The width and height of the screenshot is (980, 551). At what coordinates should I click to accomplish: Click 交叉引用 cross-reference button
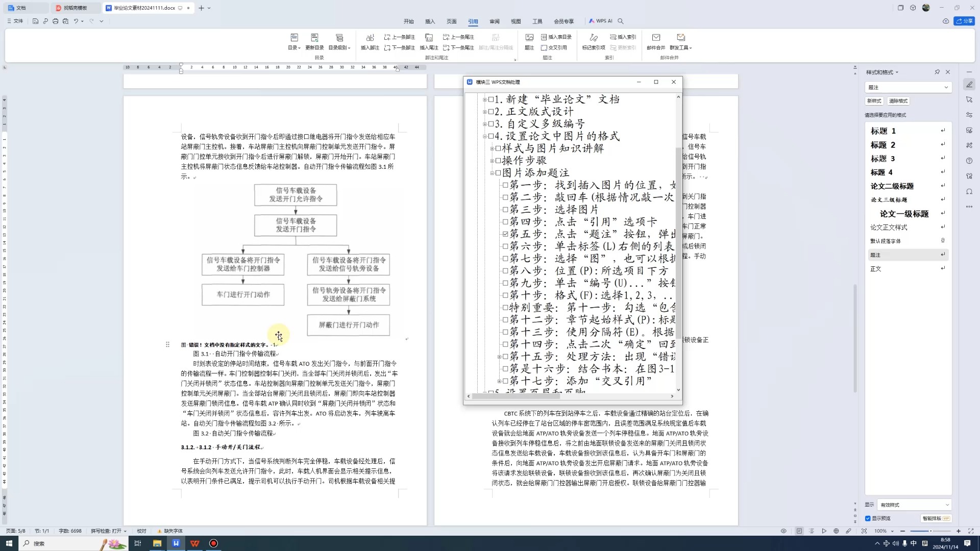pos(554,47)
